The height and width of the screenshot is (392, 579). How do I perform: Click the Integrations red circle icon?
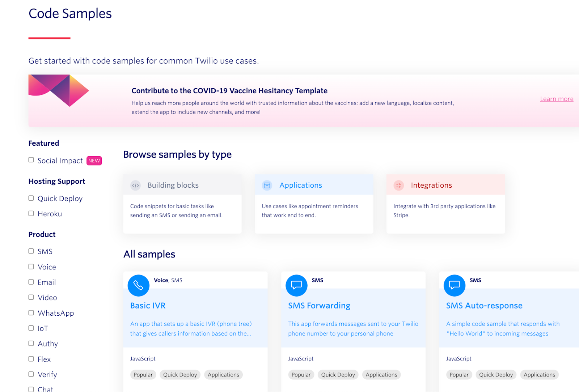click(399, 186)
